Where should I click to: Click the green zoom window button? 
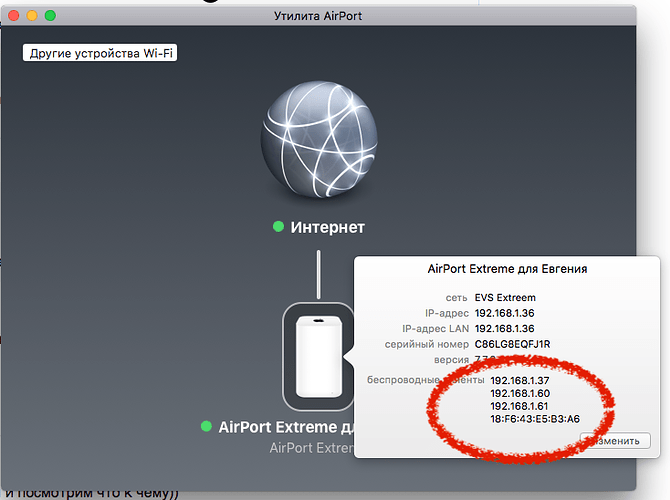click(x=50, y=16)
